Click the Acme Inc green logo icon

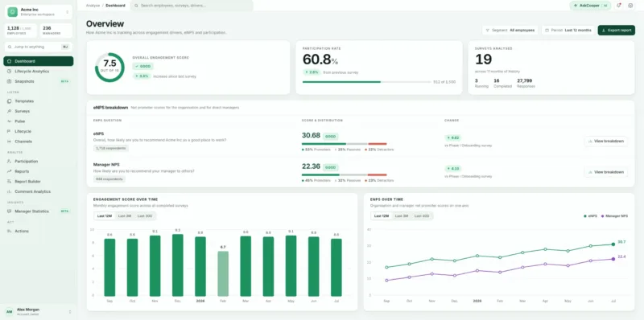[x=12, y=12]
